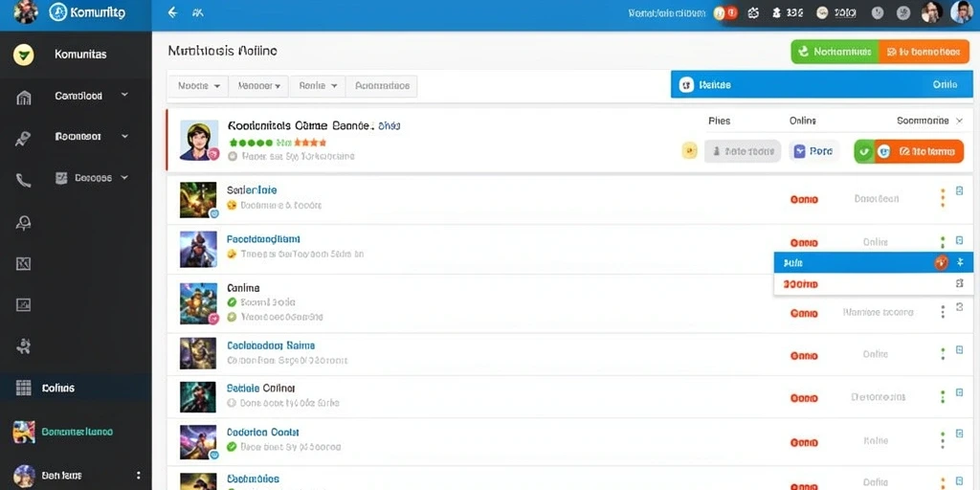Click the Cadarion Conlat row title
Screen dimensions: 980x490
(x=262, y=432)
